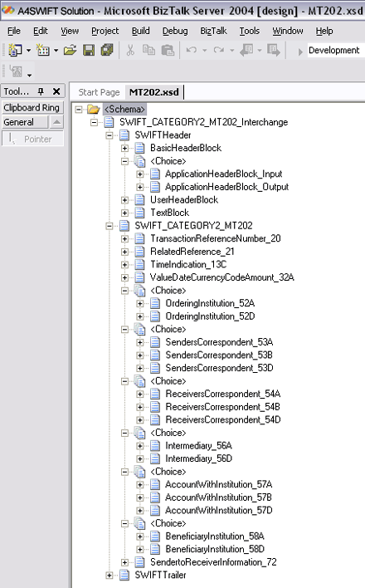This screenshot has width=365, height=588.
Task: Open the General toolbox section
Action: [x=25, y=122]
